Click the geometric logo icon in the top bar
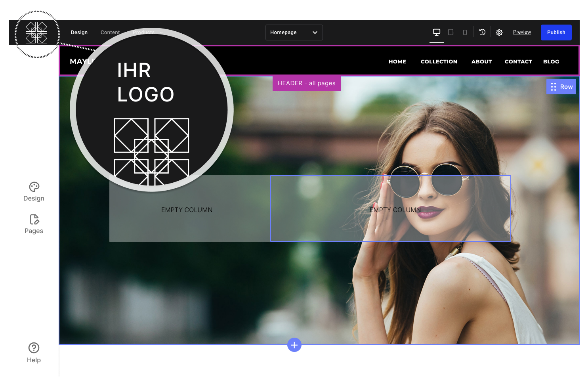The image size is (588, 388). coord(36,32)
